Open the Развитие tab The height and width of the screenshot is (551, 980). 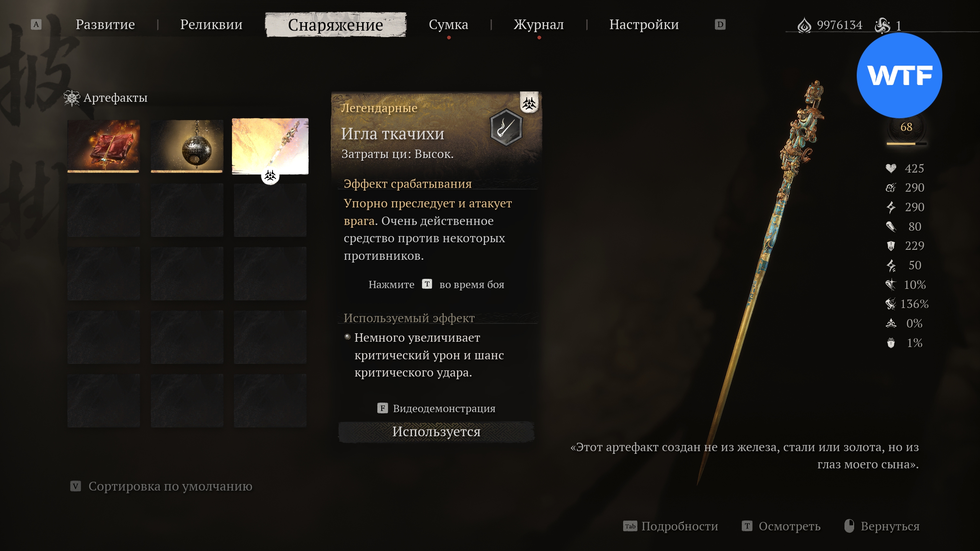pyautogui.click(x=105, y=24)
